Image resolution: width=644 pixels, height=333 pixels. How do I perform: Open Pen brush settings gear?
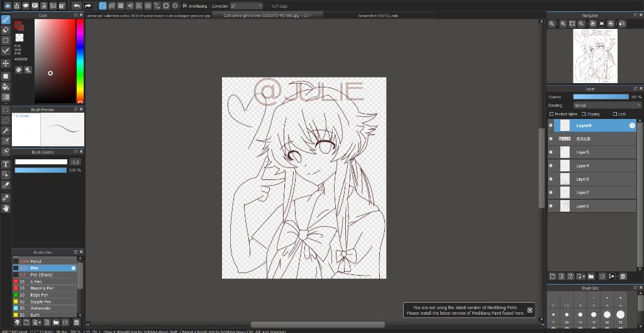click(74, 268)
